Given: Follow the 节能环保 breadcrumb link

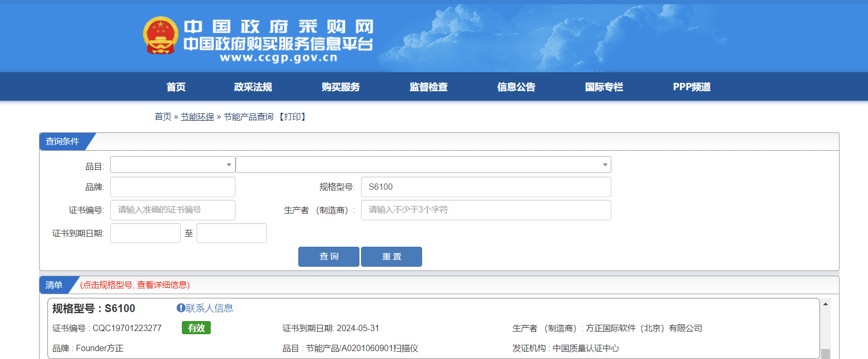Looking at the screenshot, I should click(197, 117).
